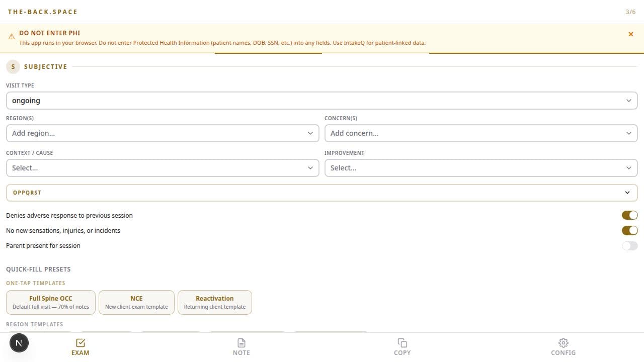644x362 pixels.
Task: Click the Copy icon in bottom bar
Action: click(402, 343)
